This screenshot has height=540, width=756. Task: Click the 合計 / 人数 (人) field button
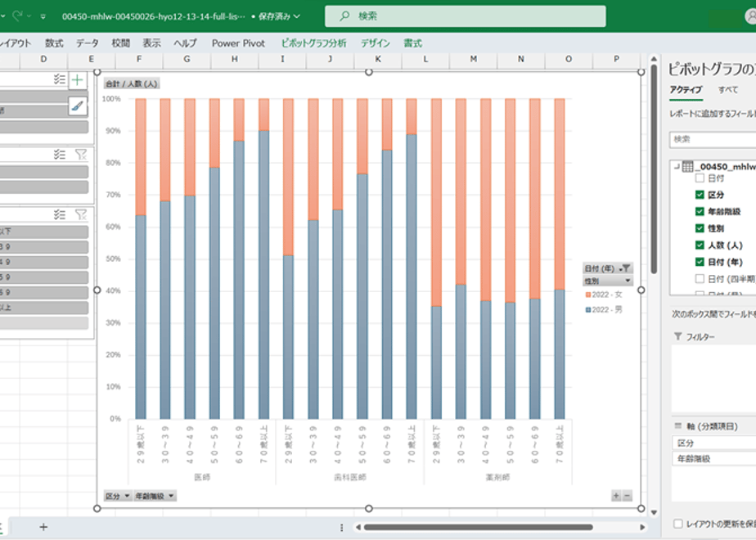(x=132, y=84)
